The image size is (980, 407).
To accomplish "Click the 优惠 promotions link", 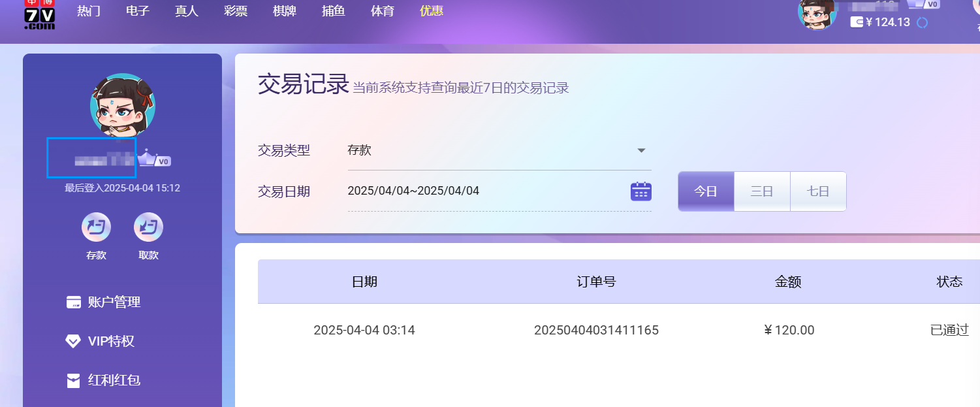I will (432, 11).
